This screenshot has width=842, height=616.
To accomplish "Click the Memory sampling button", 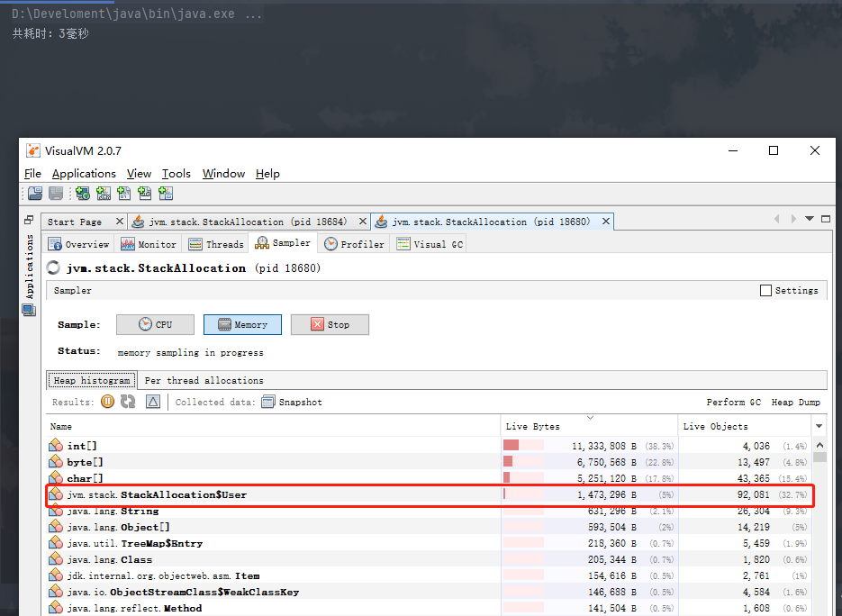I will [242, 324].
